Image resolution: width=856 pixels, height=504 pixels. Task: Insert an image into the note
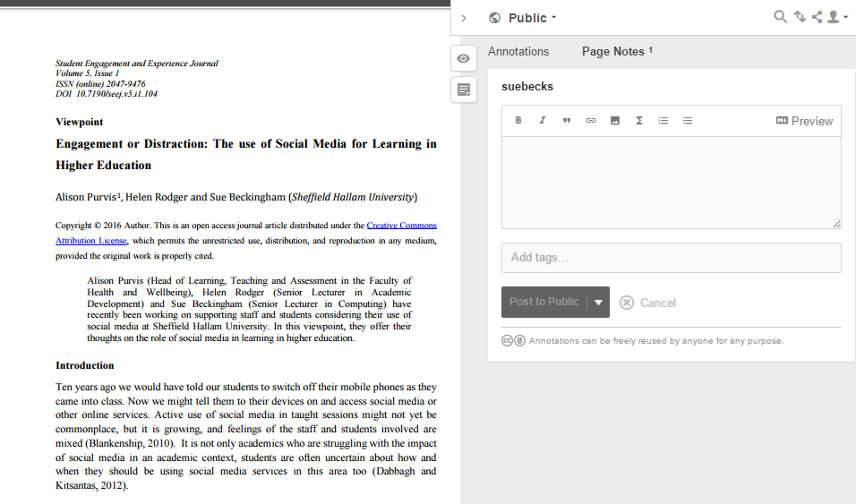pyautogui.click(x=615, y=121)
